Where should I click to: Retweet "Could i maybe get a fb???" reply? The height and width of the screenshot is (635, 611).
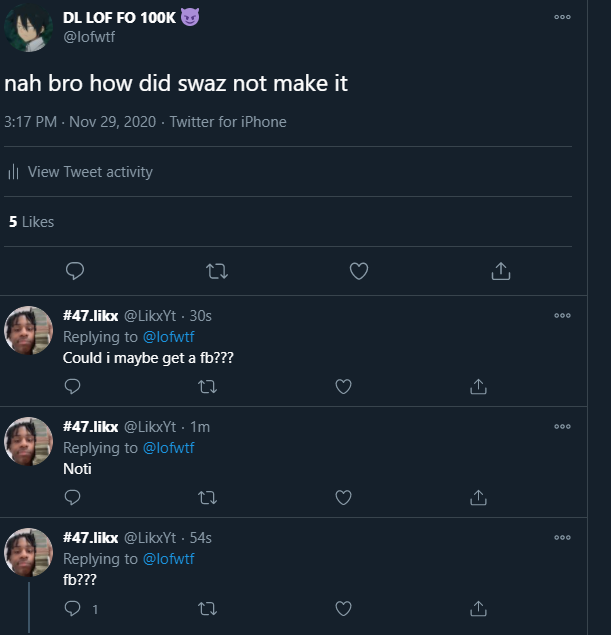tap(207, 386)
